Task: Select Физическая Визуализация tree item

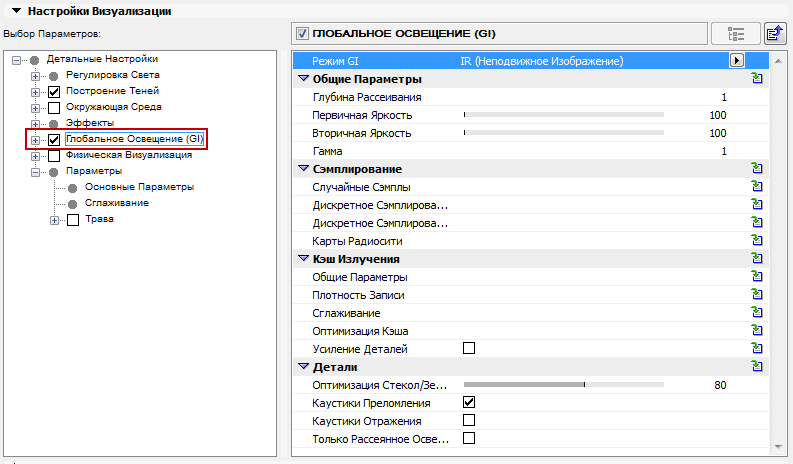Action: click(128, 155)
